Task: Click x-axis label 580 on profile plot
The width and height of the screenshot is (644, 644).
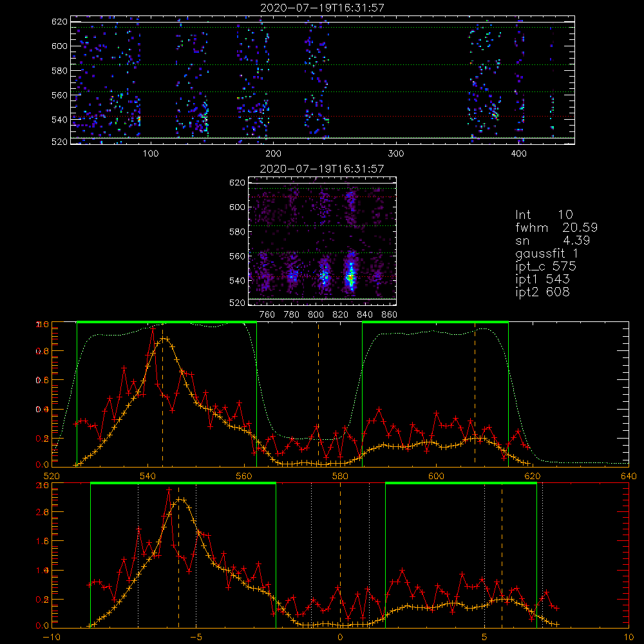Action: [340, 477]
